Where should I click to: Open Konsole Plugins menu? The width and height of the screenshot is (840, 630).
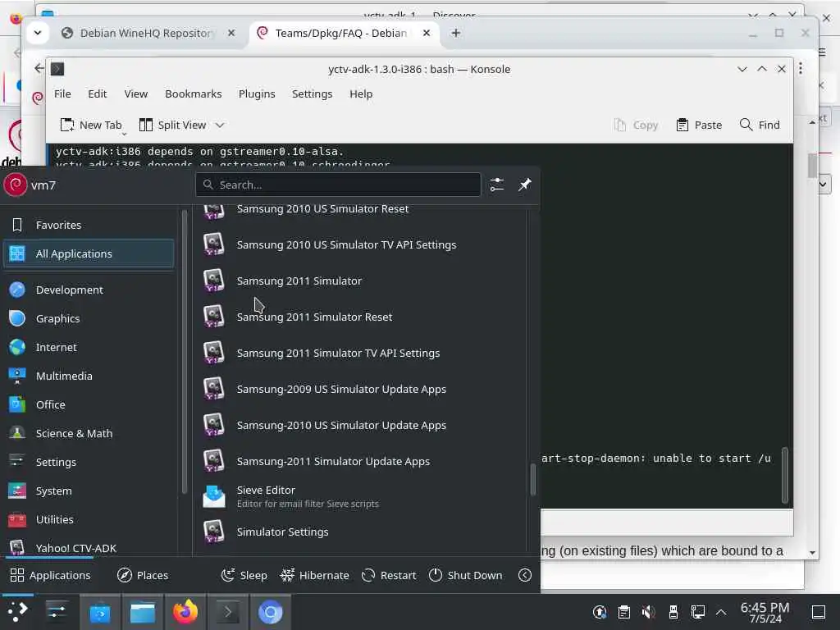pos(257,94)
